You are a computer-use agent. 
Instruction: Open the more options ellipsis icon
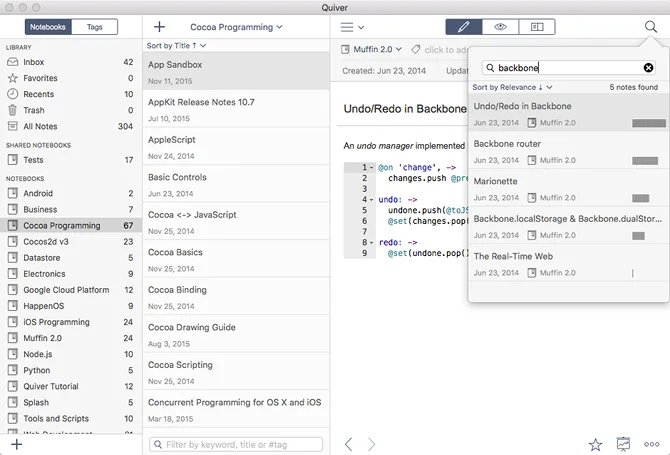[x=651, y=444]
